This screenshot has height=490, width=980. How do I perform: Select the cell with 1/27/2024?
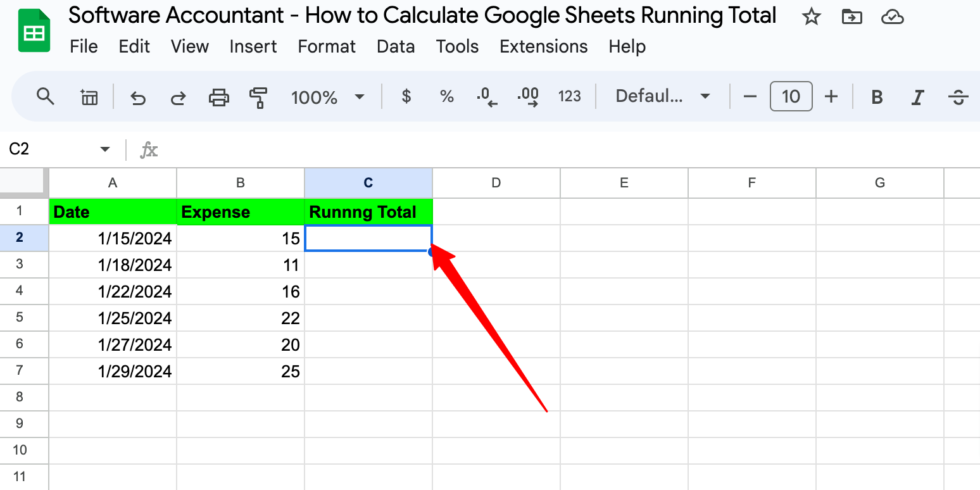click(113, 344)
